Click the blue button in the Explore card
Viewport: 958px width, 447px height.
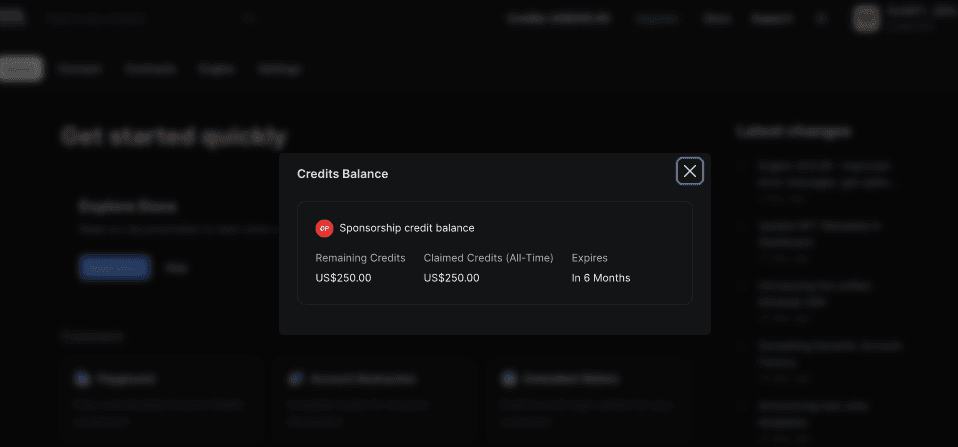(x=114, y=267)
